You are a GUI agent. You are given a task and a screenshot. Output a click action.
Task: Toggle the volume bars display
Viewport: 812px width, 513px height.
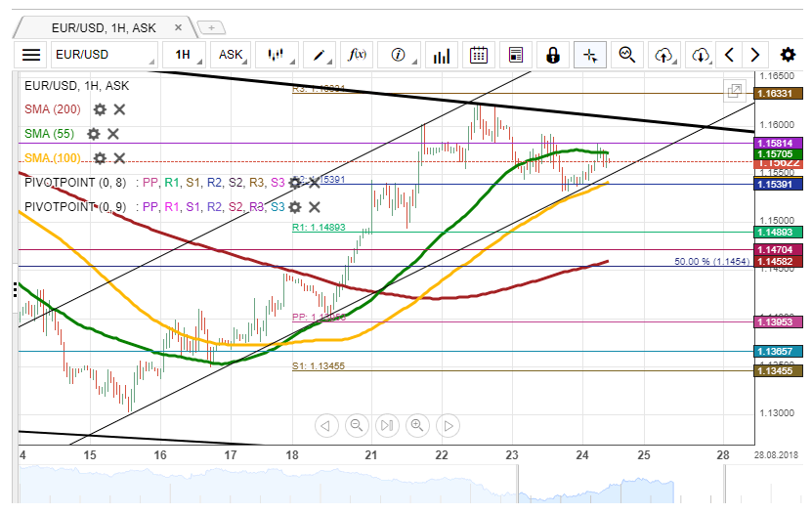tap(442, 55)
